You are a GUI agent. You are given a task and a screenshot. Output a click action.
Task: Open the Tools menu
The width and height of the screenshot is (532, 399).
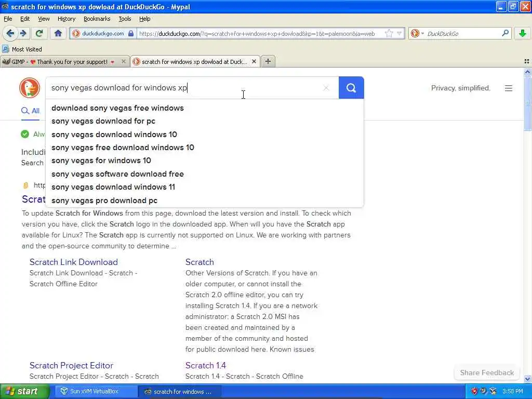tap(125, 19)
